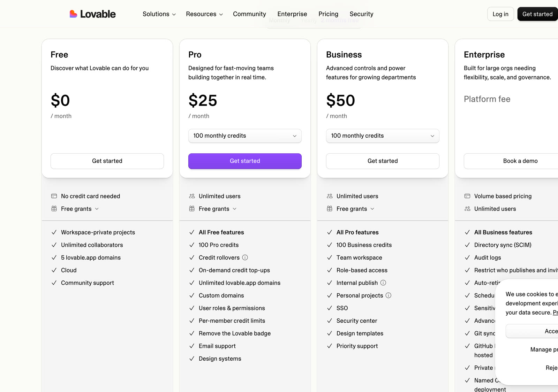Viewport: 558px width, 392px height.
Task: Click the "Per-member credit limits" feature text
Action: coord(232,321)
